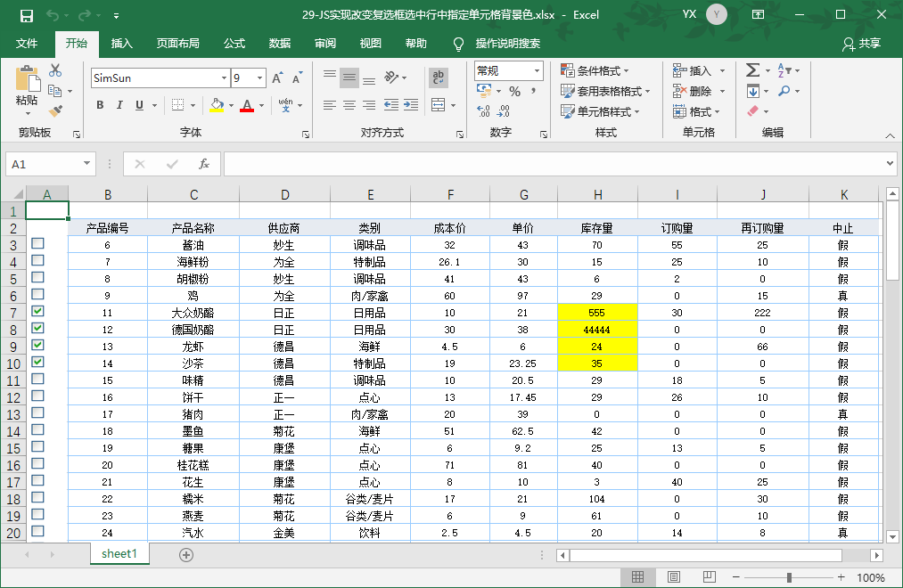Open the font name SimSun dropdown
This screenshot has width=903, height=588.
pos(224,78)
